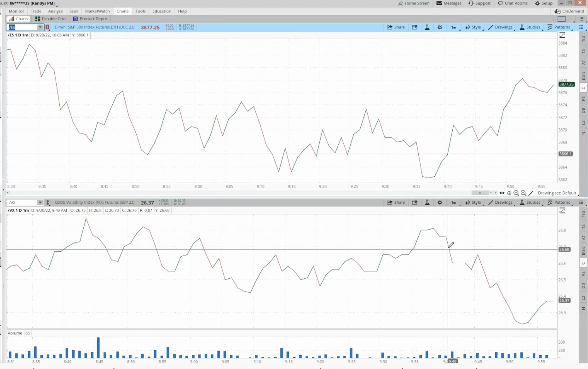
Task: Open Patterns menu in /VX chart toolbar
Action: (x=559, y=202)
